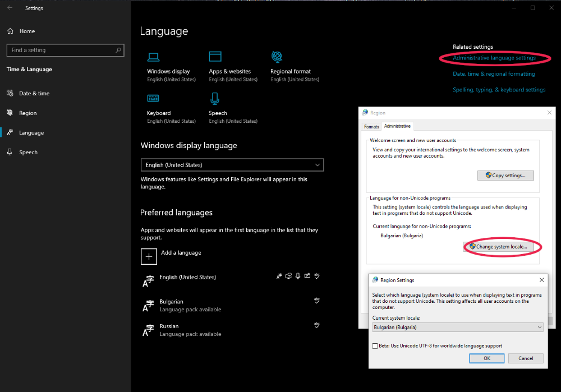
Task: Select the Administrative tab
Action: tap(397, 126)
